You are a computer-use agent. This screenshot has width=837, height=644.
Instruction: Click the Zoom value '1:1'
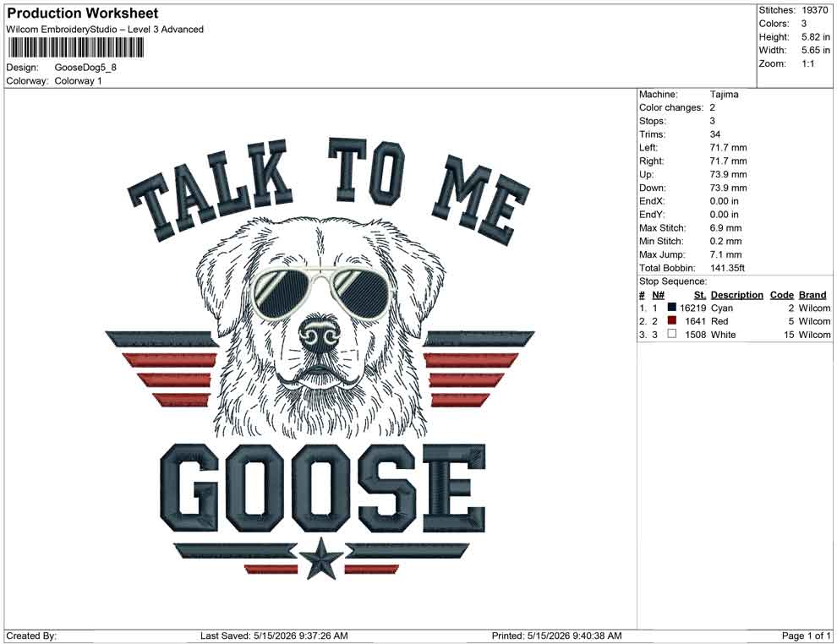[x=808, y=63]
